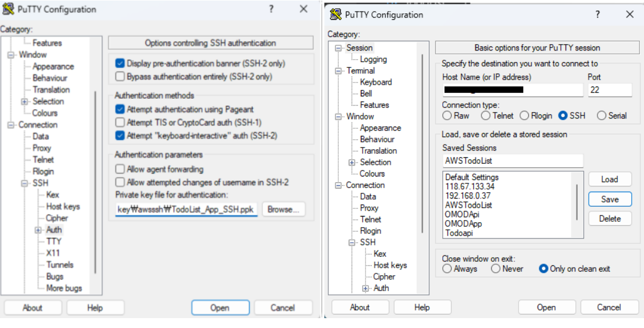This screenshot has width=644, height=328.
Task: Click Open in right PuTTY window
Action: 547,307
